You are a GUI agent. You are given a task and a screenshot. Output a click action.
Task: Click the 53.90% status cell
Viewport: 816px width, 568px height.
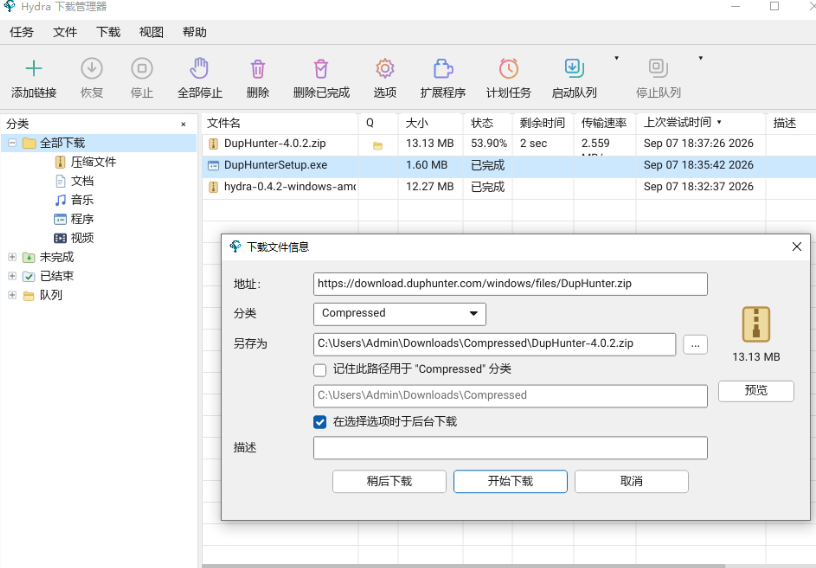pos(488,144)
